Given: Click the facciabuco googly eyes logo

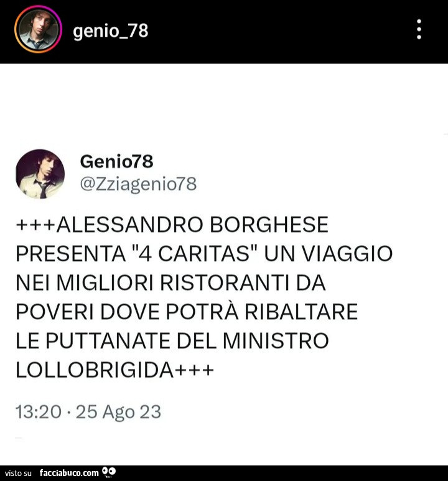Looking at the screenshot, I should pyautogui.click(x=109, y=472).
